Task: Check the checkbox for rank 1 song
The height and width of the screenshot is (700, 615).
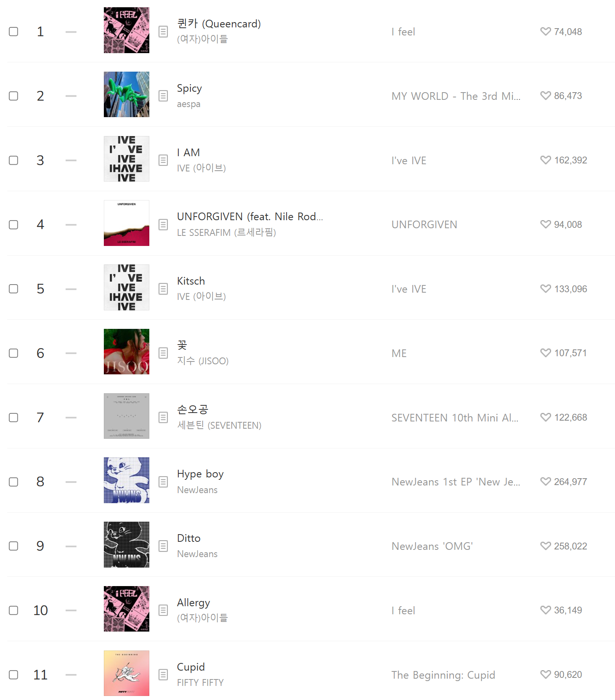Action: 13,31
